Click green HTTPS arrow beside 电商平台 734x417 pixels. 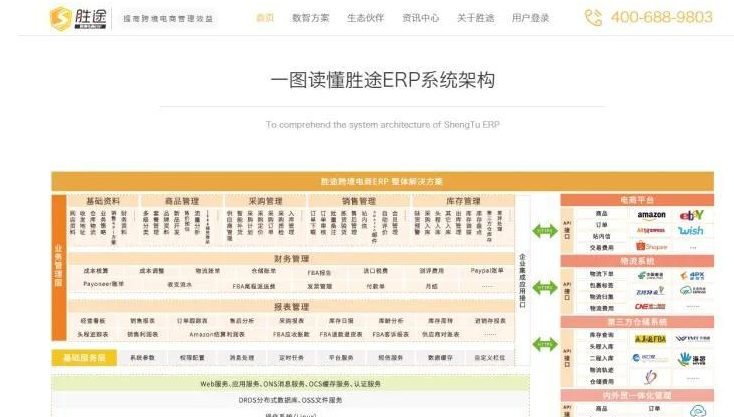(545, 230)
